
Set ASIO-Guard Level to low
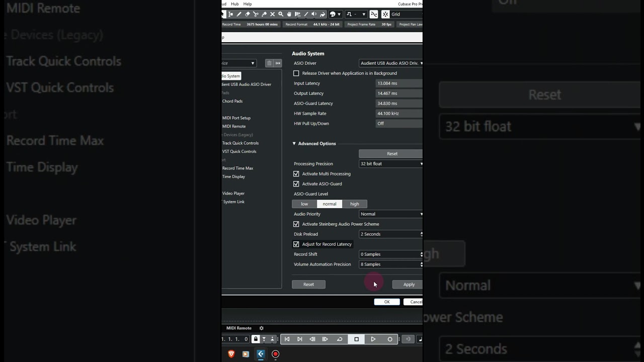(x=304, y=204)
